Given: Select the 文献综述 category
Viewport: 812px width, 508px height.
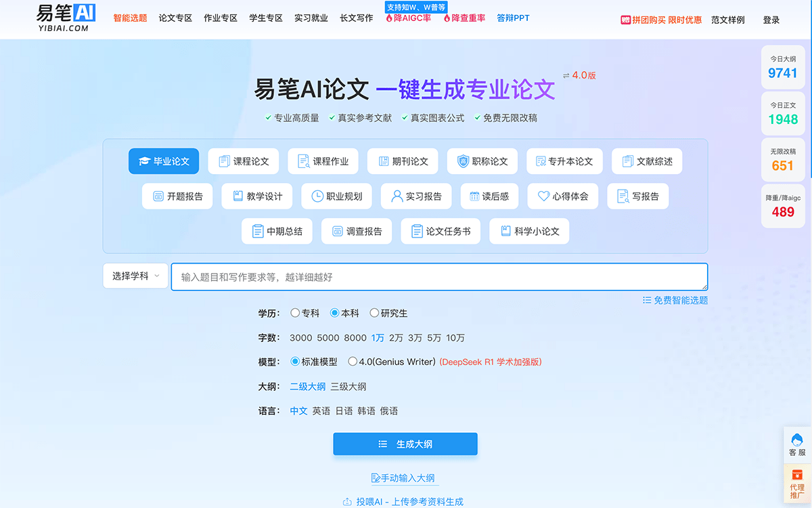Looking at the screenshot, I should coord(647,161).
